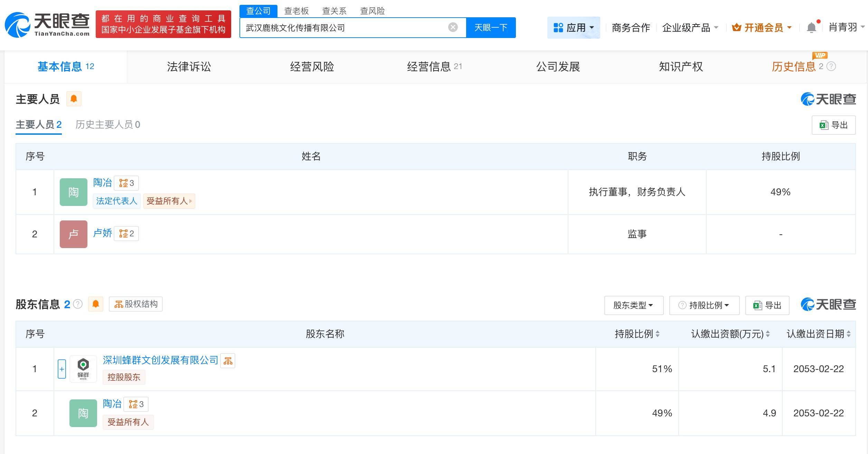The height and width of the screenshot is (454, 868).
Task: Open the 股东类型 filter dropdown
Action: pyautogui.click(x=634, y=305)
